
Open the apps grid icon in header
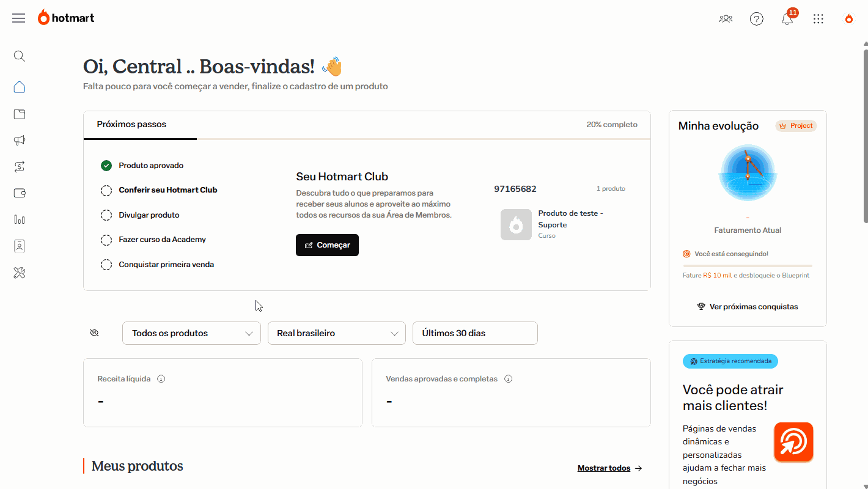coord(818,19)
